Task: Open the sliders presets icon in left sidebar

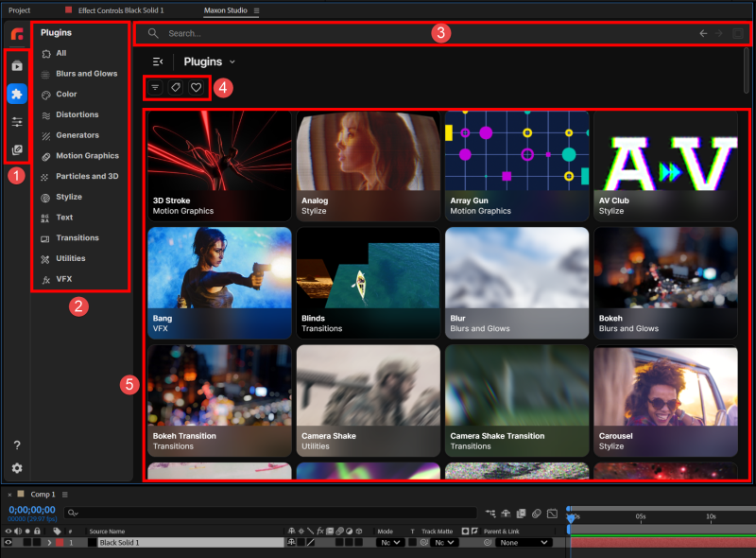Action: pyautogui.click(x=16, y=122)
